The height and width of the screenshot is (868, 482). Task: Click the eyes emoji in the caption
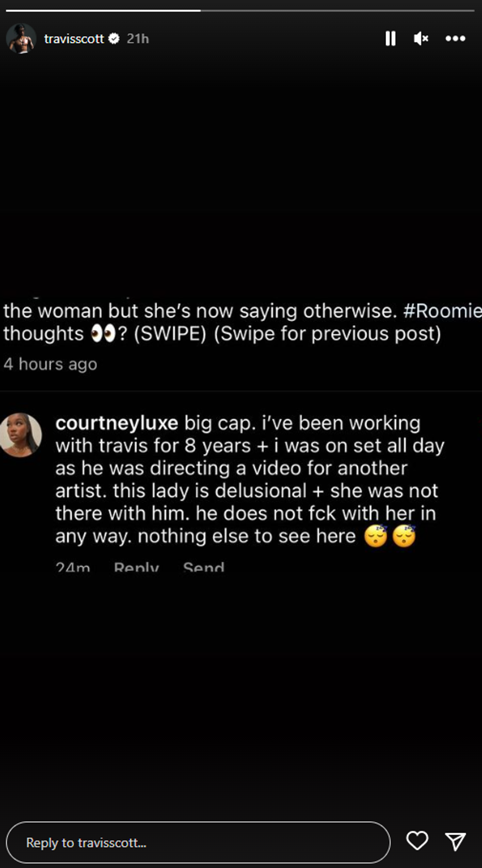pos(103,334)
